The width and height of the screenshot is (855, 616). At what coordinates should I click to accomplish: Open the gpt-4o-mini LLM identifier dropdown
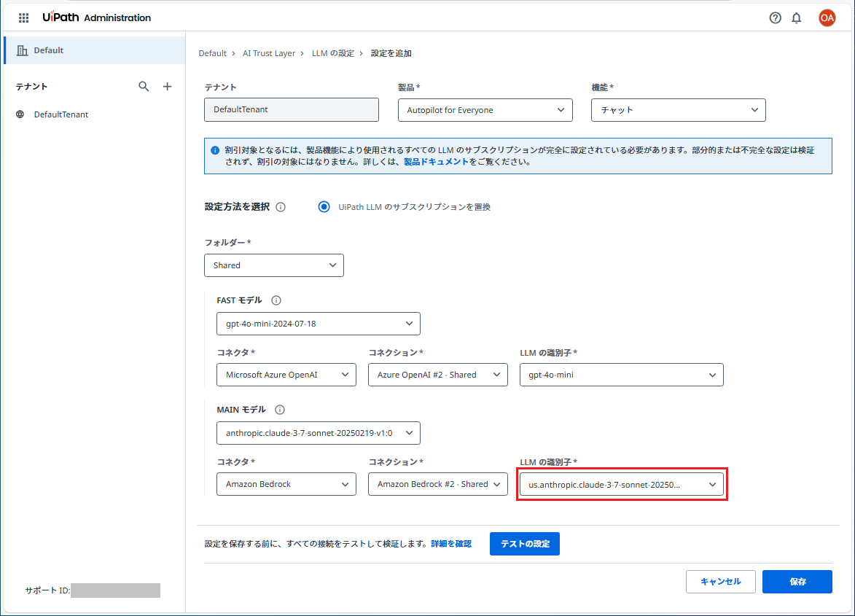coord(622,375)
